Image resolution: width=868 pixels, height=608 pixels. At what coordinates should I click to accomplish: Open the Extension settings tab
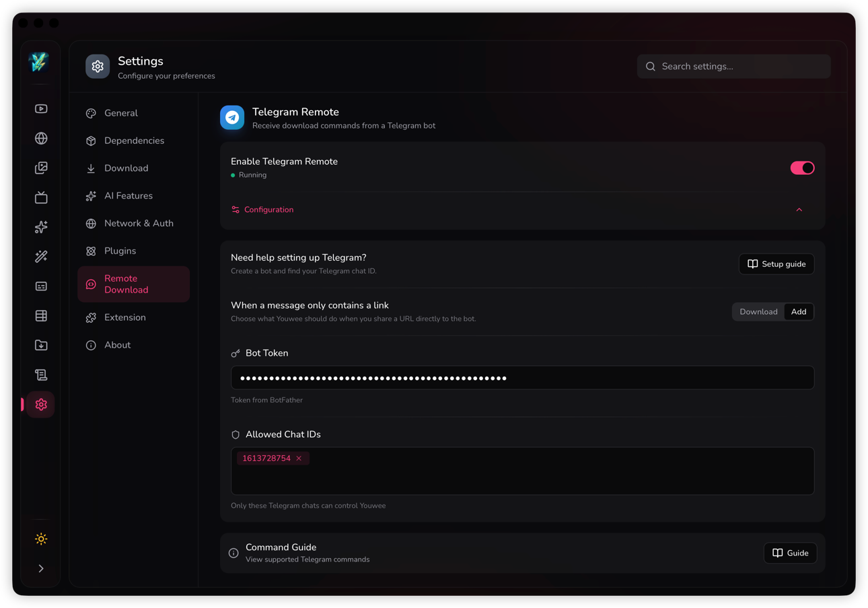click(x=133, y=317)
